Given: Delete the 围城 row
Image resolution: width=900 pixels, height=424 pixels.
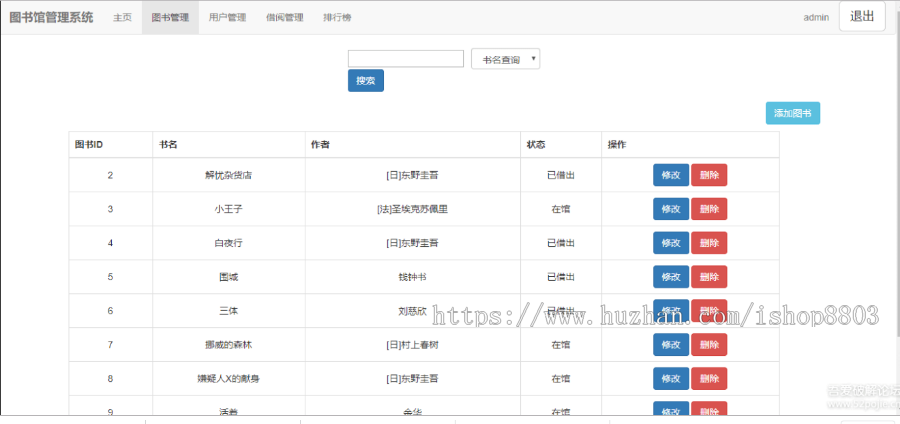Looking at the screenshot, I should (x=709, y=277).
